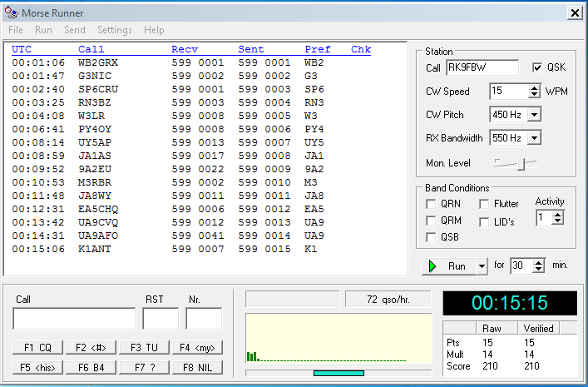
Task: Open the Settings menu
Action: [x=115, y=30]
